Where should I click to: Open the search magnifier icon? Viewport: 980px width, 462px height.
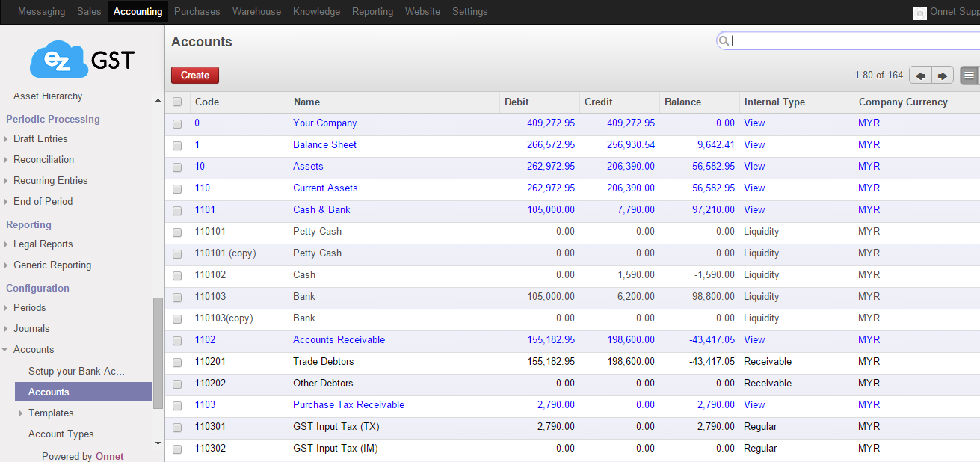[723, 40]
